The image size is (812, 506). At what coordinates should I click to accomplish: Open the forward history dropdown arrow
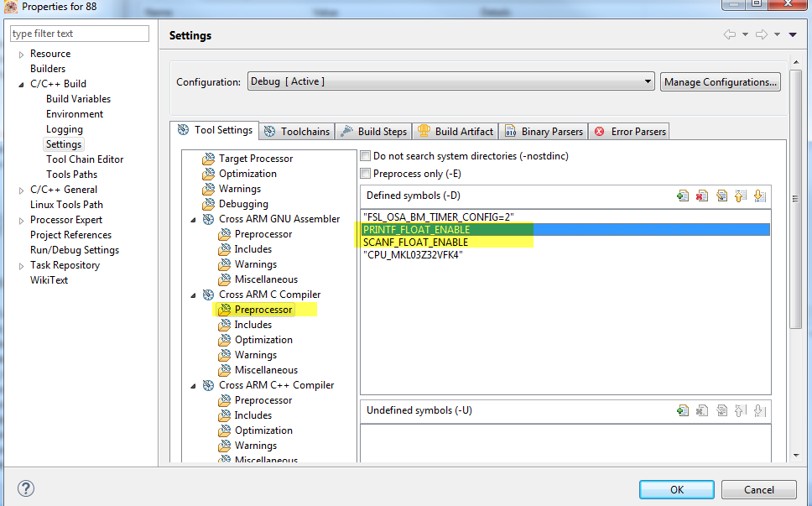[777, 34]
